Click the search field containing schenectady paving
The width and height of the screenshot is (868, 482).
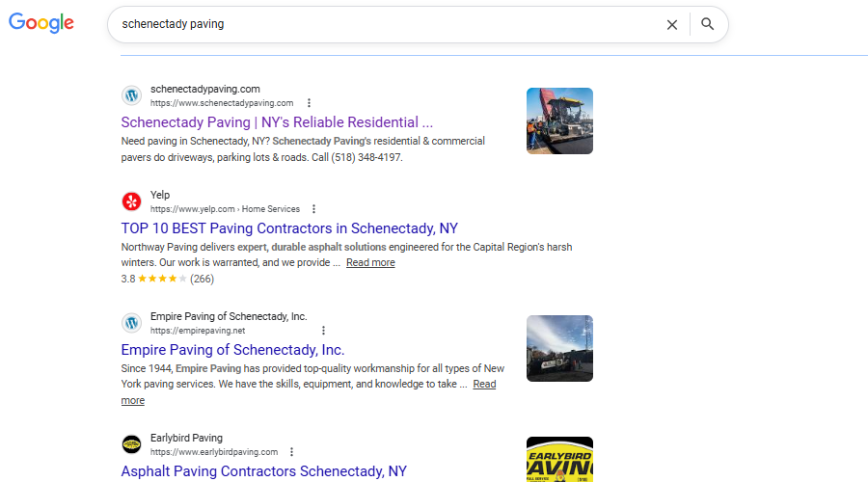pyautogui.click(x=386, y=25)
